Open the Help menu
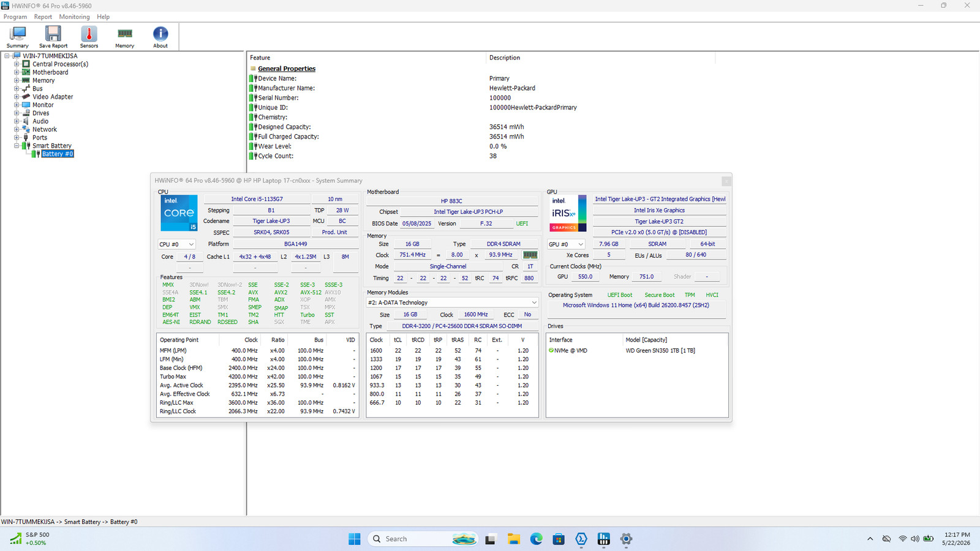This screenshot has height=551, width=980. click(x=104, y=17)
